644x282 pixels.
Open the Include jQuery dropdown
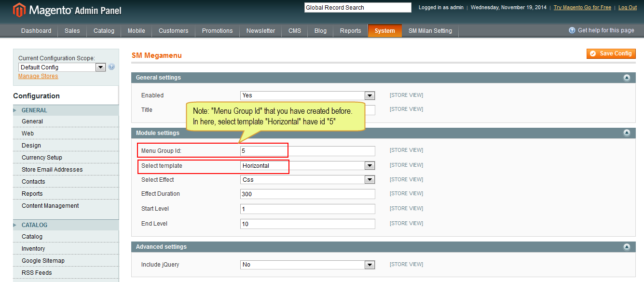(x=308, y=265)
